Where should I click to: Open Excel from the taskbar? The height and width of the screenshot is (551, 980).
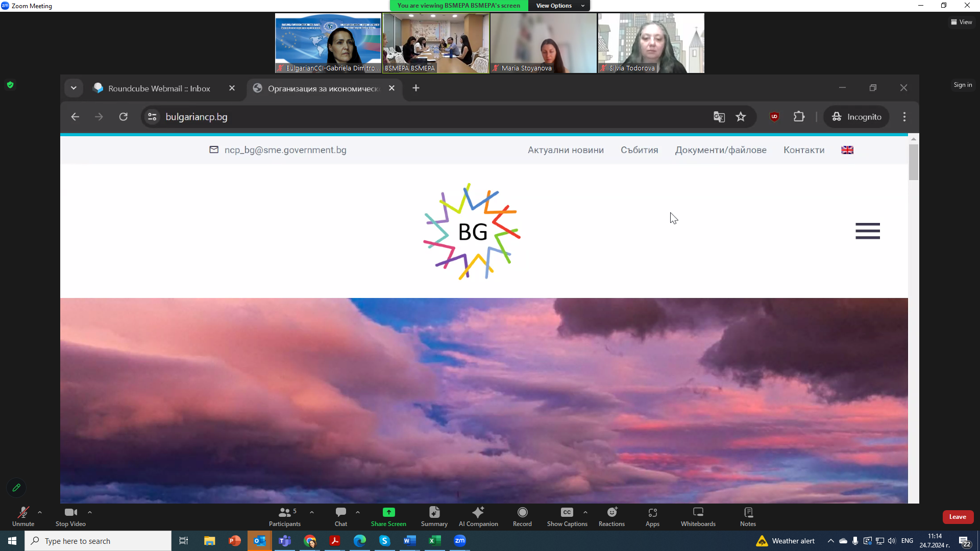tap(435, 541)
